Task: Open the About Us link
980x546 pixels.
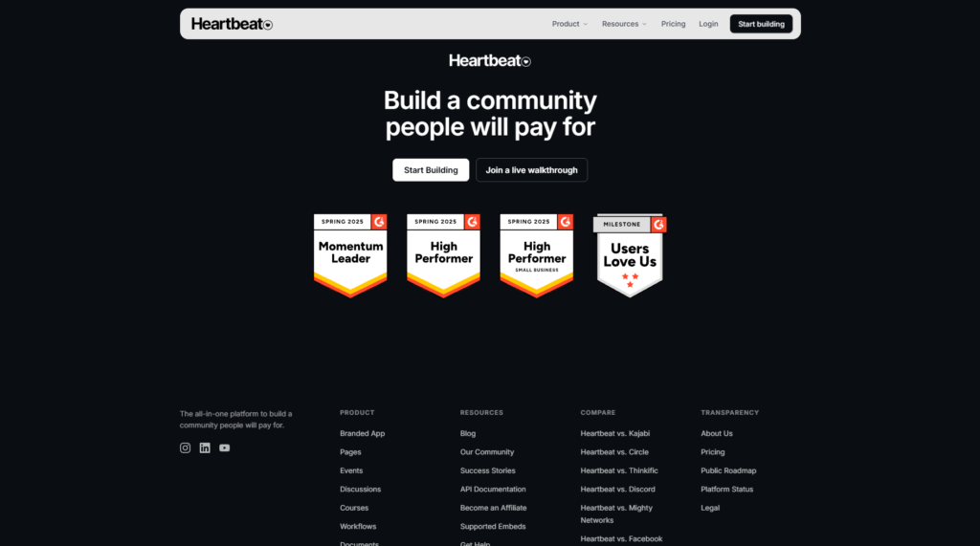Action: click(x=717, y=433)
